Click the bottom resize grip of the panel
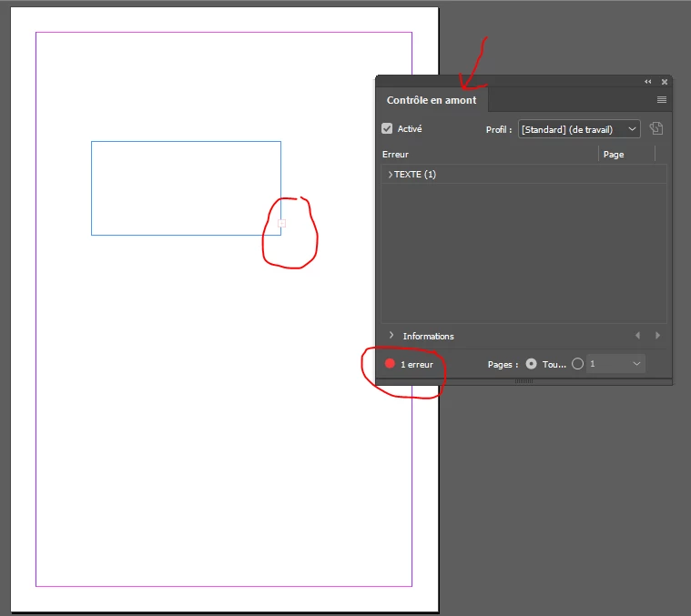This screenshot has height=616, width=691. (x=523, y=381)
